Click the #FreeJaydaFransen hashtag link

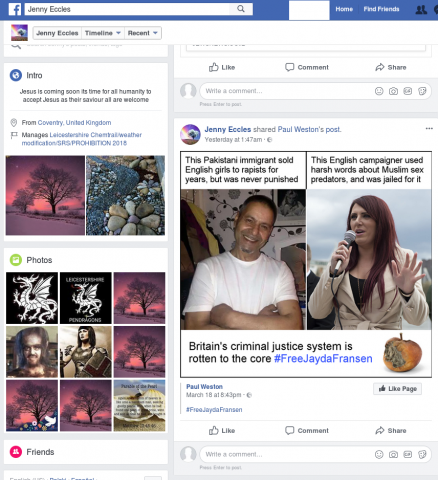[x=214, y=410]
